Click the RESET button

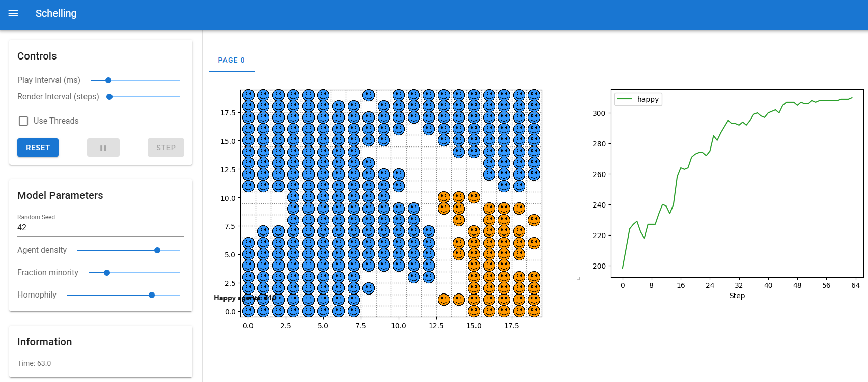(x=38, y=148)
